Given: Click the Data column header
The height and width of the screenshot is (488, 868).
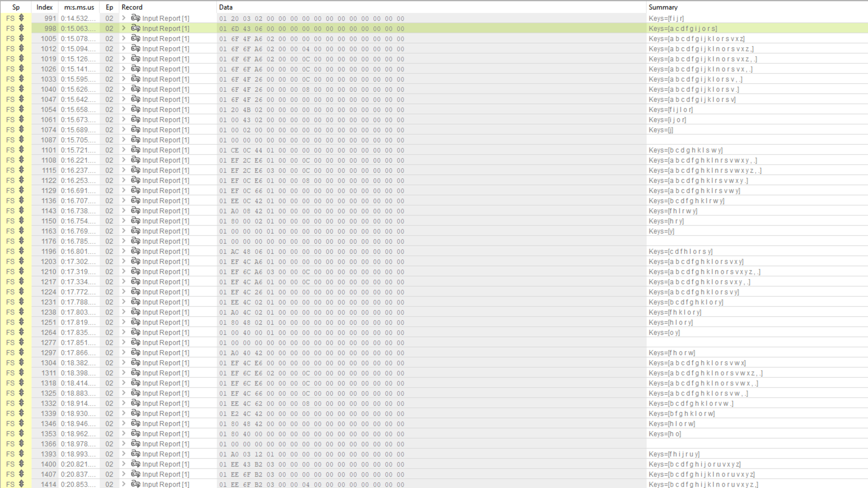Looking at the screenshot, I should 225,7.
